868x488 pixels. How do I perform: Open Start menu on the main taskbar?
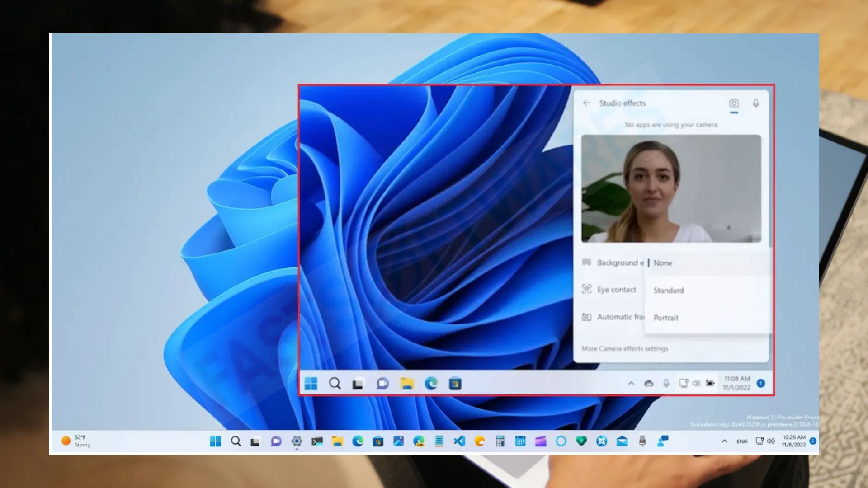click(216, 441)
